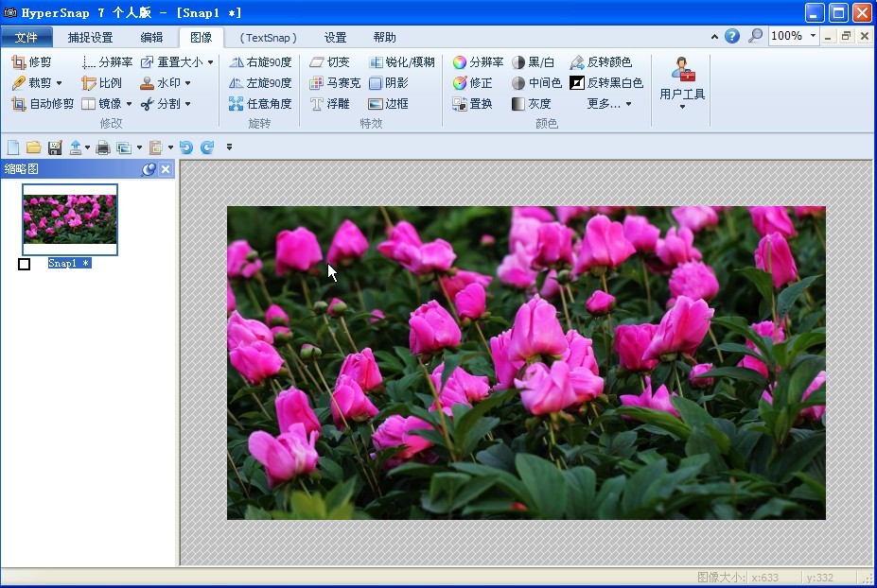
Task: Click the 分割 split scissors tool
Action: (x=161, y=103)
